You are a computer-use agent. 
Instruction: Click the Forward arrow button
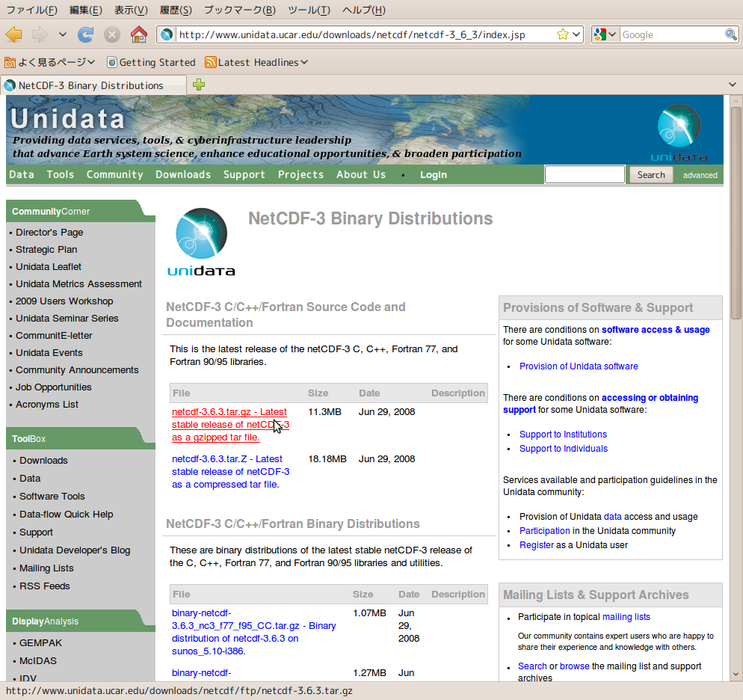40,34
